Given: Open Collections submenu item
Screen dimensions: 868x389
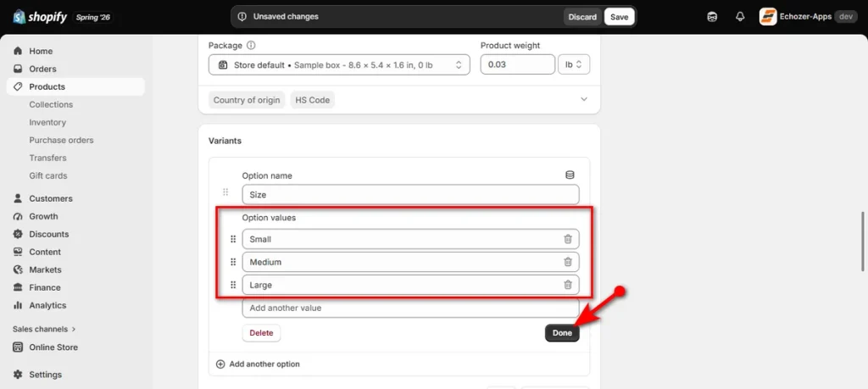Looking at the screenshot, I should pyautogui.click(x=51, y=104).
